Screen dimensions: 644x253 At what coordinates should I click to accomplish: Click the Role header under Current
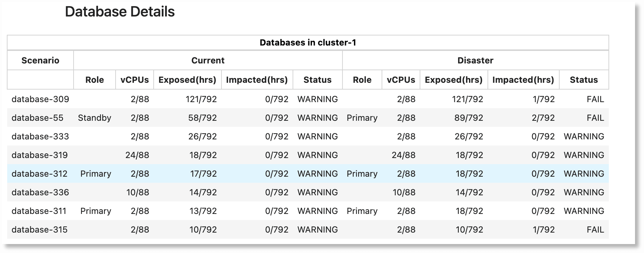tap(94, 80)
